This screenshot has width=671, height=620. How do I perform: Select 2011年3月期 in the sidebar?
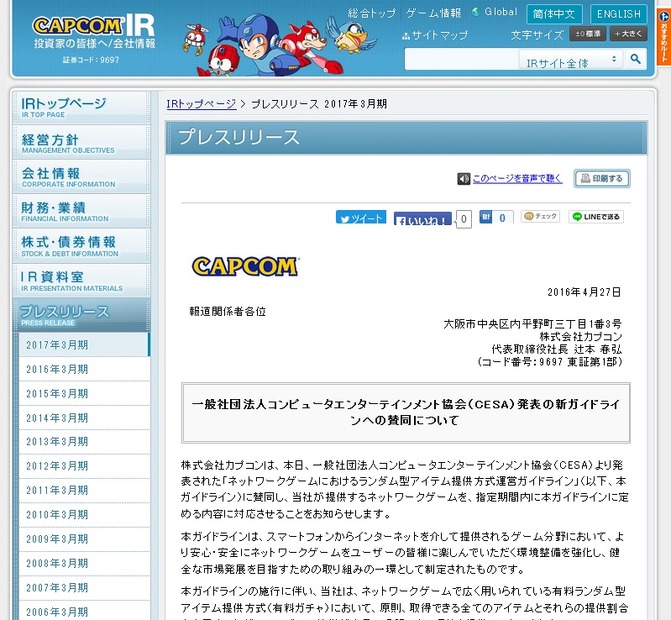pos(84,490)
